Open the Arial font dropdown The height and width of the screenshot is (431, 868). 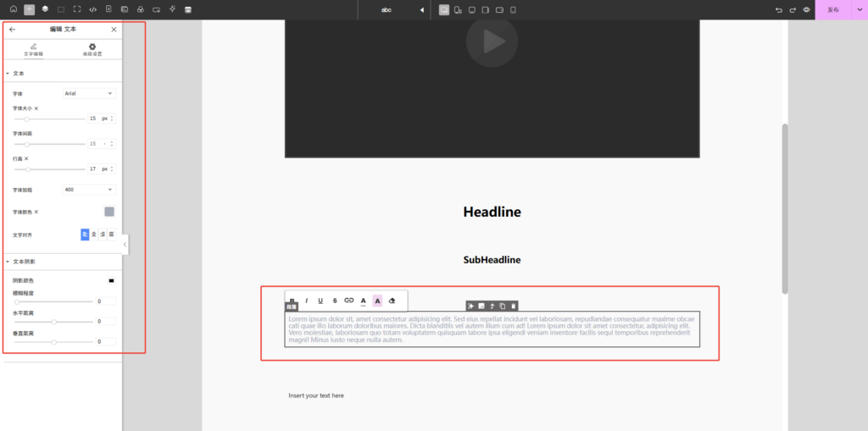(x=89, y=93)
